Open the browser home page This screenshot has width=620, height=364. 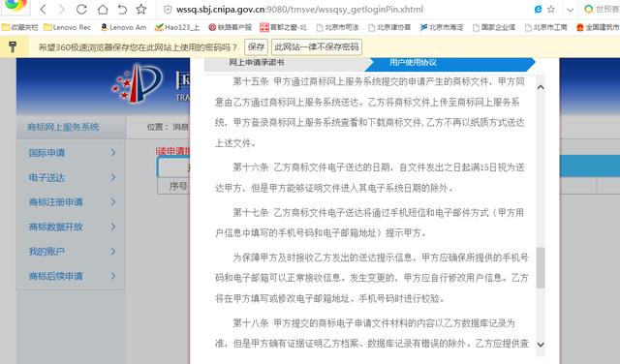coord(103,9)
